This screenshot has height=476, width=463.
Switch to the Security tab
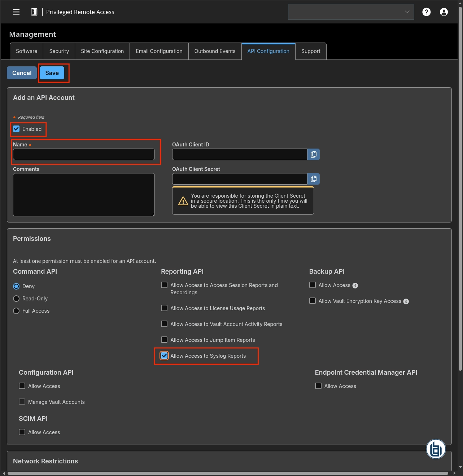tap(59, 51)
